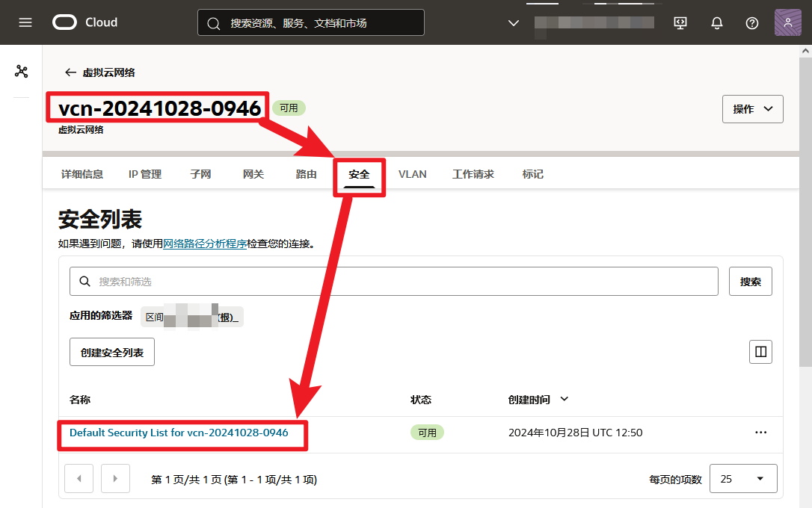
Task: Open the help question mark icon
Action: [752, 22]
